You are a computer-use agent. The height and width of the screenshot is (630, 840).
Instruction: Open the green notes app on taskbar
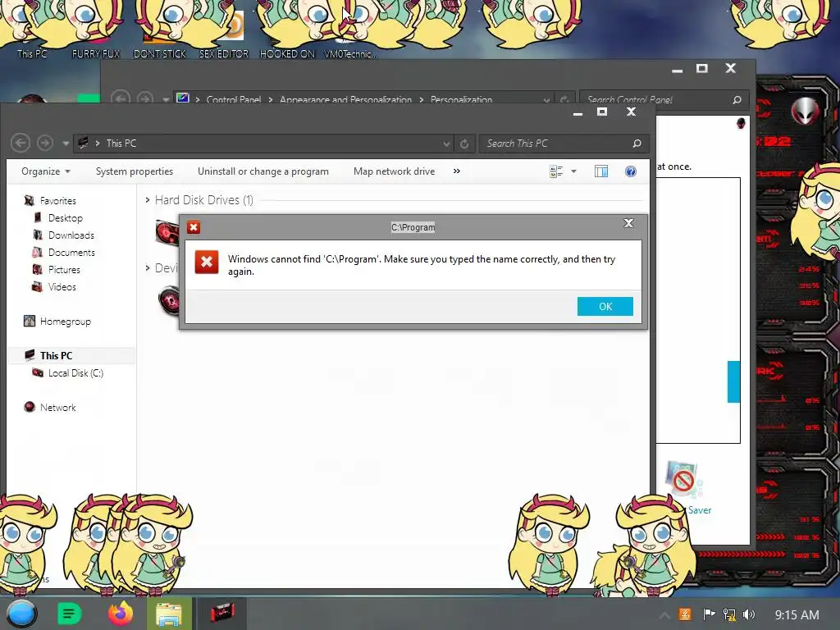tap(69, 614)
